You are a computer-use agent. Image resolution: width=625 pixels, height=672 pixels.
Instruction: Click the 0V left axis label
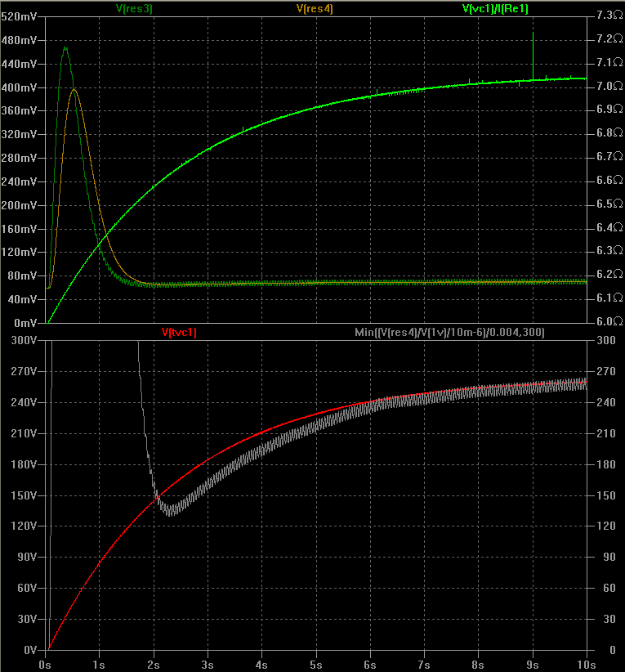pyautogui.click(x=30, y=650)
